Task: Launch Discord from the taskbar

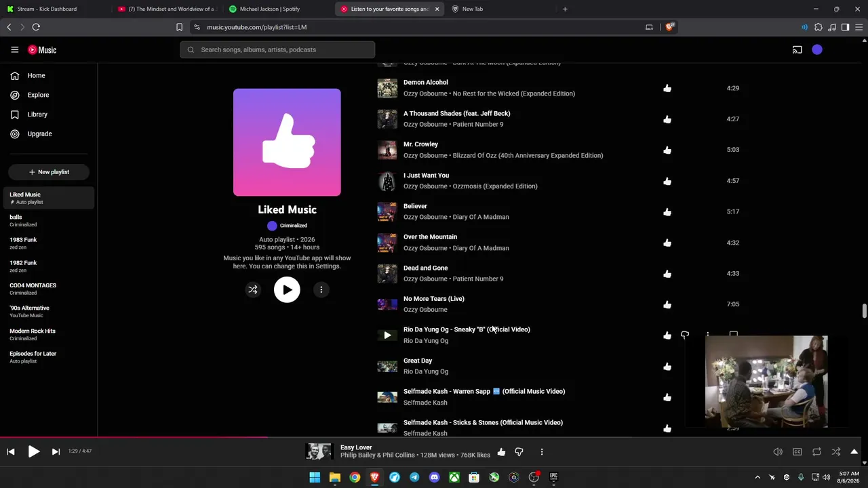Action: point(434,477)
